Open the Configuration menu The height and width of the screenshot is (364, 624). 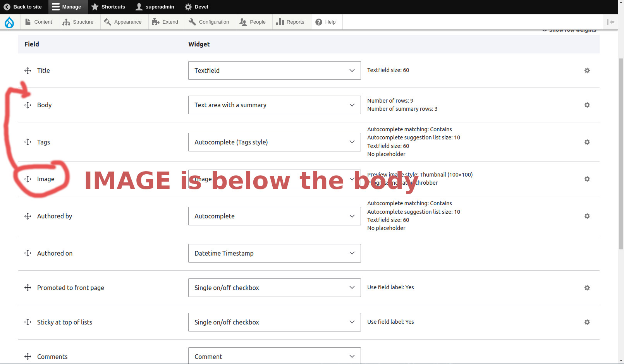point(209,22)
